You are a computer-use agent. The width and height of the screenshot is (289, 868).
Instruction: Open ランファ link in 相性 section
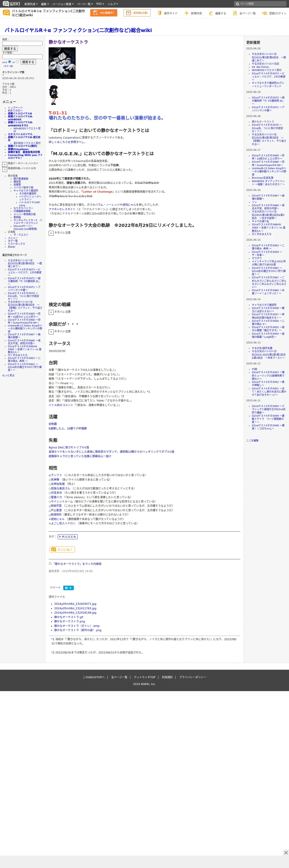tap(56, 475)
